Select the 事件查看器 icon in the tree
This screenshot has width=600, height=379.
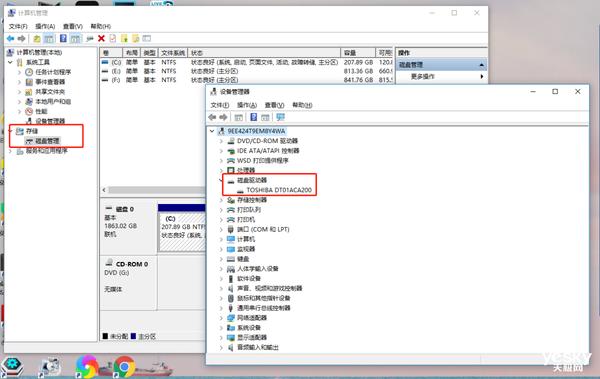tap(29, 82)
